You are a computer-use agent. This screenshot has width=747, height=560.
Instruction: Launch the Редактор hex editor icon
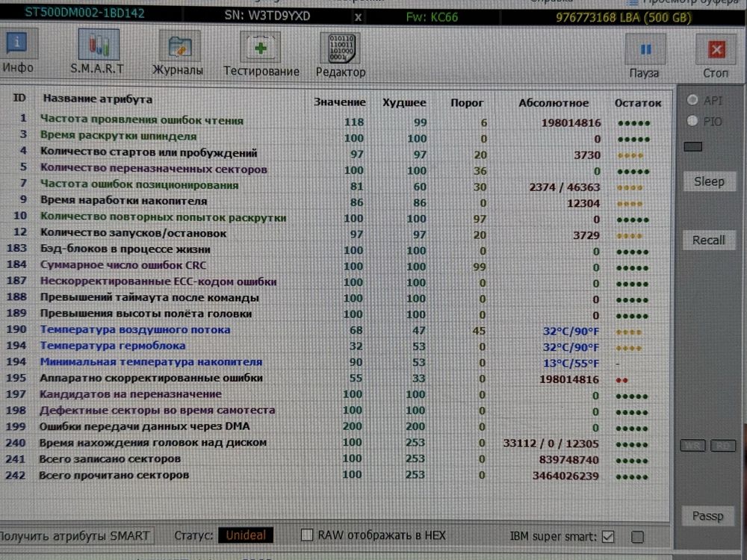(x=340, y=48)
